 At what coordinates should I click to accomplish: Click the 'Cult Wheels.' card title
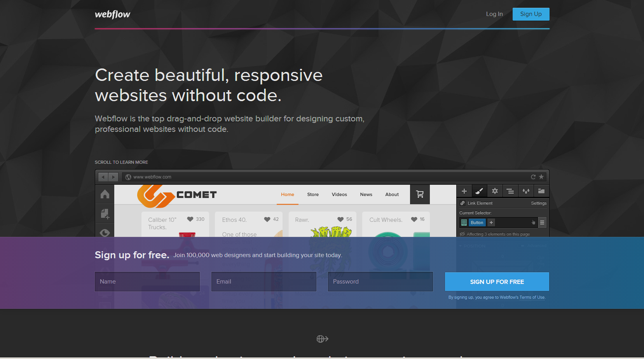pos(386,220)
